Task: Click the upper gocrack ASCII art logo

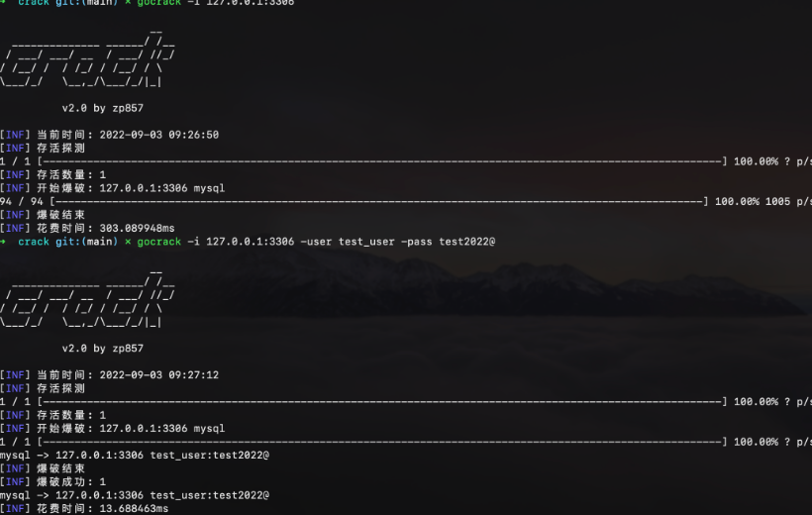Action: [87, 62]
